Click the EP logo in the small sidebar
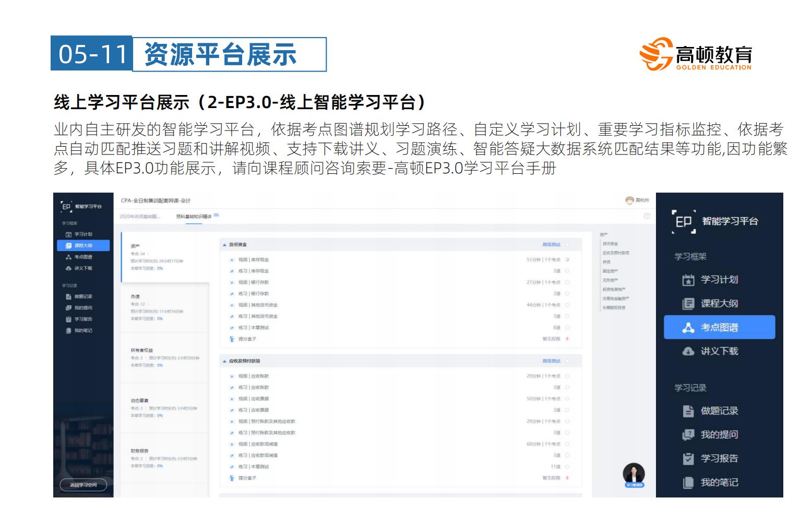The width and height of the screenshot is (812, 522). pos(66,207)
